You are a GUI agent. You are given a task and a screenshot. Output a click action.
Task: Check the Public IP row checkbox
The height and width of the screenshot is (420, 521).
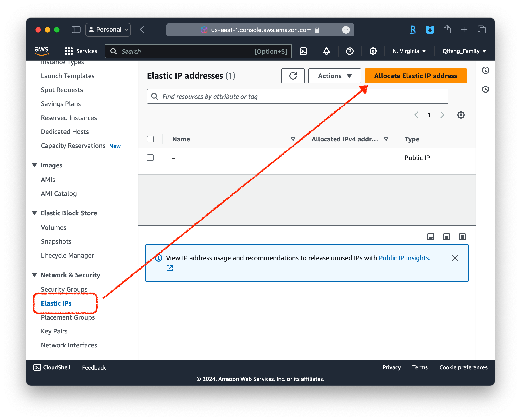click(150, 158)
